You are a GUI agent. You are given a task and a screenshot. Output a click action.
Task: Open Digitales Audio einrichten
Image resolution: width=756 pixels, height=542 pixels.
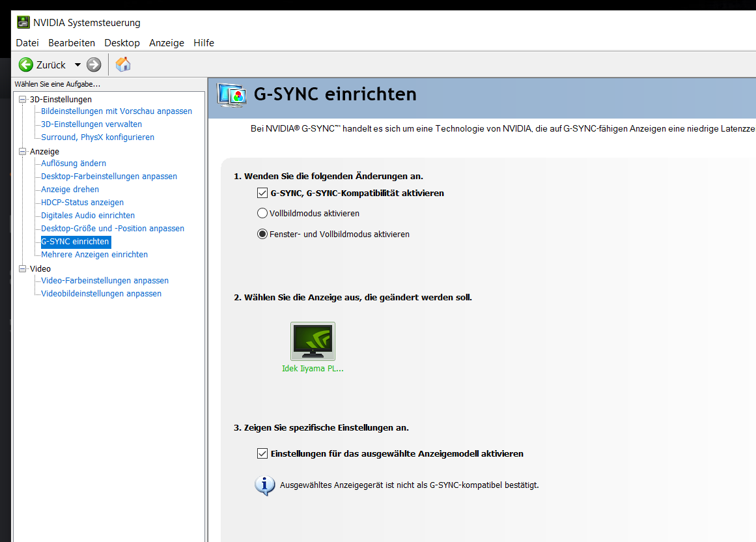88,216
